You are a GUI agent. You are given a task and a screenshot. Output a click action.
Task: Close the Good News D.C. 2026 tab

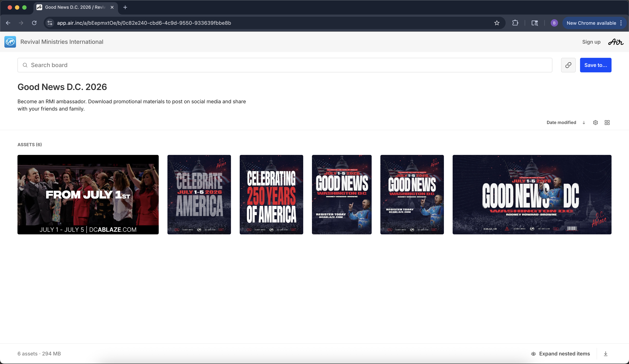(112, 7)
